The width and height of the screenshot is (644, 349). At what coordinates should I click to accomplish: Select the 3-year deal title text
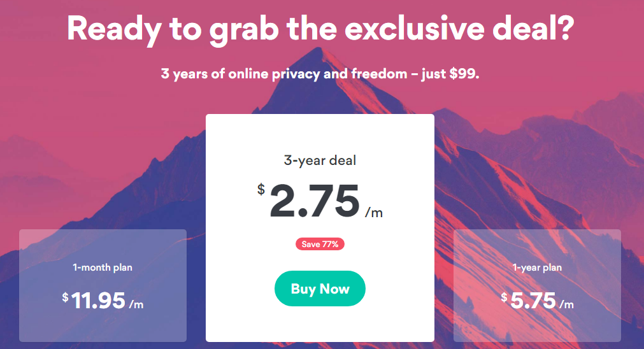pyautogui.click(x=320, y=160)
